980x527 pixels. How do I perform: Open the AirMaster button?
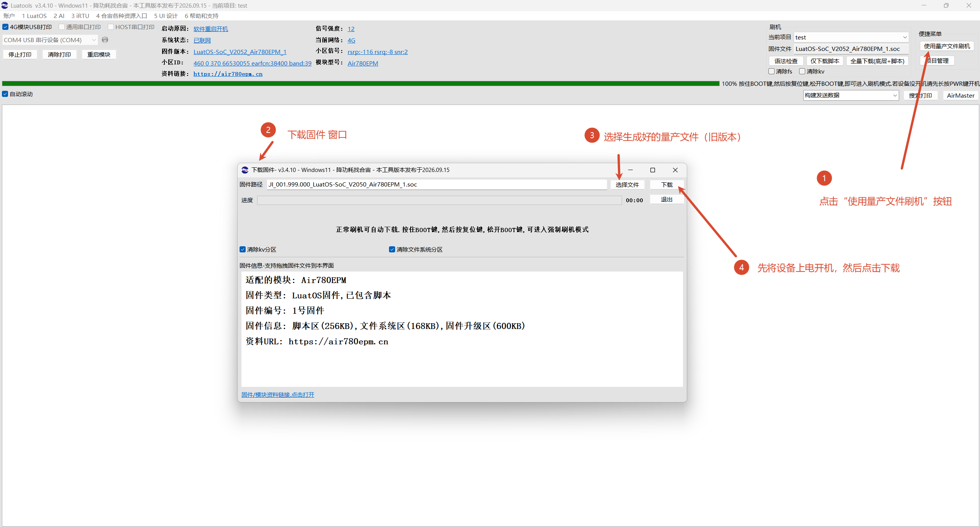(x=960, y=95)
